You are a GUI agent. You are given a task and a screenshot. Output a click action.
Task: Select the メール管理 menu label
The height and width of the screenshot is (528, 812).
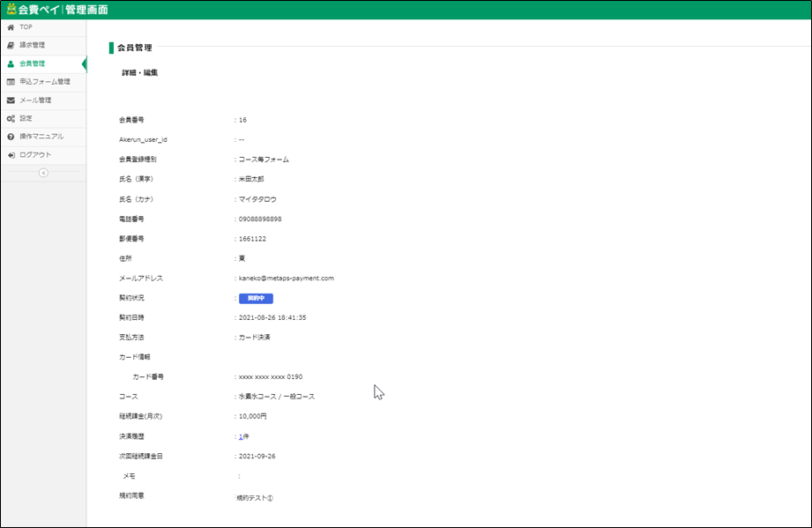36,100
